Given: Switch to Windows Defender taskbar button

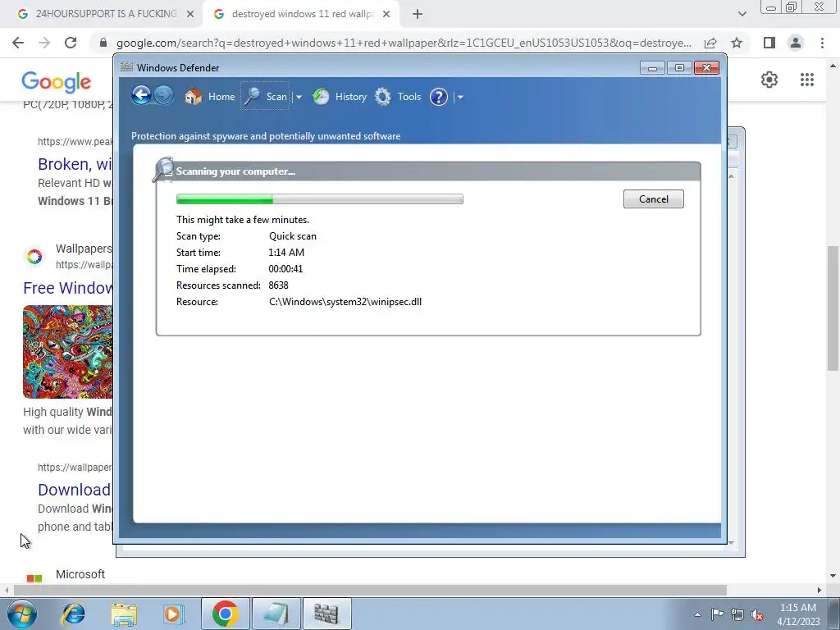Looking at the screenshot, I should [x=326, y=614].
